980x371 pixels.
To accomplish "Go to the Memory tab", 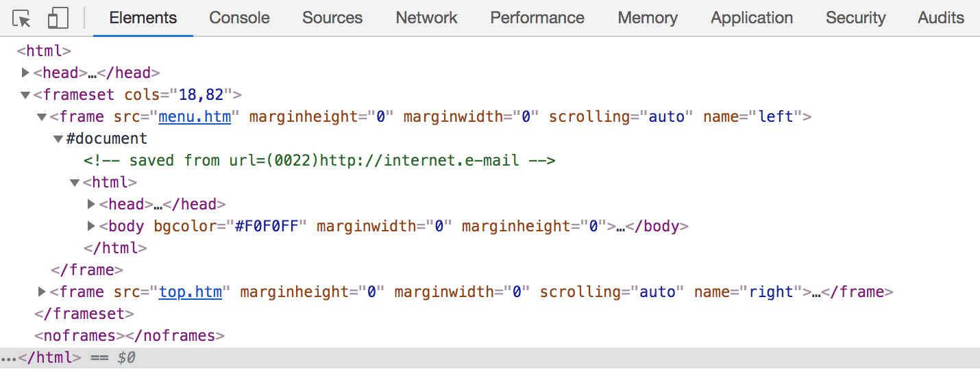I will [x=647, y=18].
